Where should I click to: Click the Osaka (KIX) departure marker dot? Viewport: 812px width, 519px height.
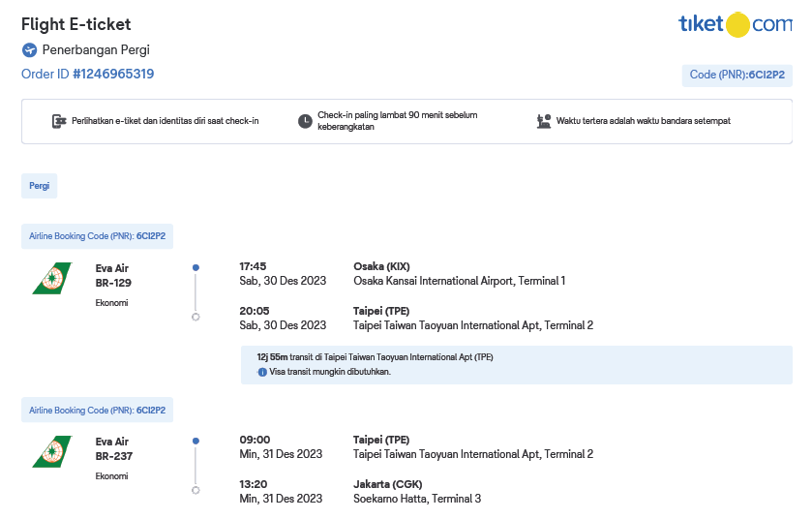point(195,267)
